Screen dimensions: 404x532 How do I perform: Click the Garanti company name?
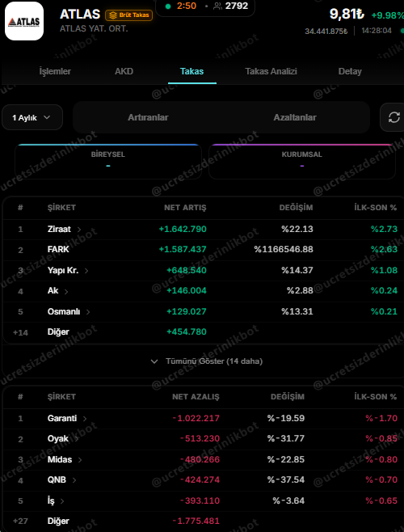tap(62, 418)
